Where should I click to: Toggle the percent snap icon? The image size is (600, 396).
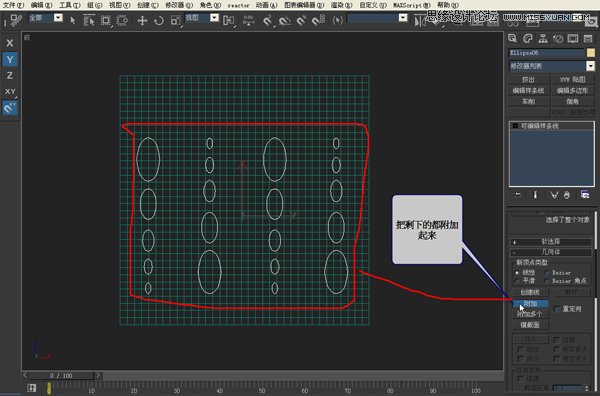(x=301, y=20)
